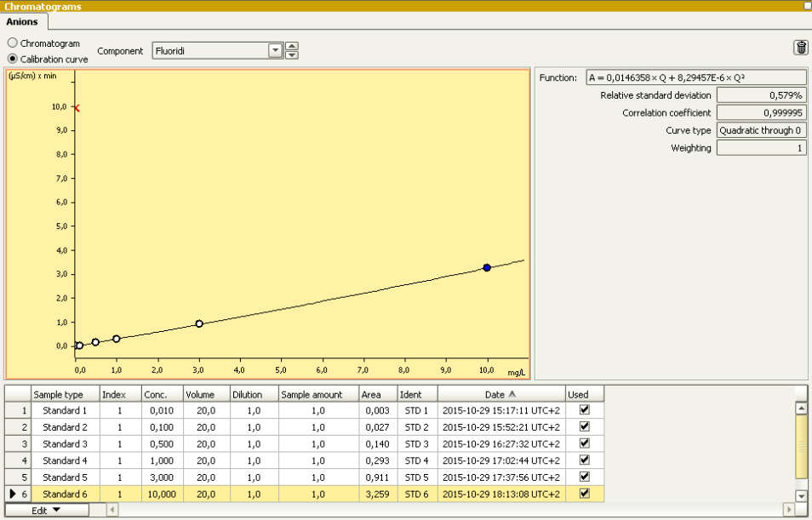Click the Sample type column header
The height and width of the screenshot is (520, 812).
click(66, 394)
